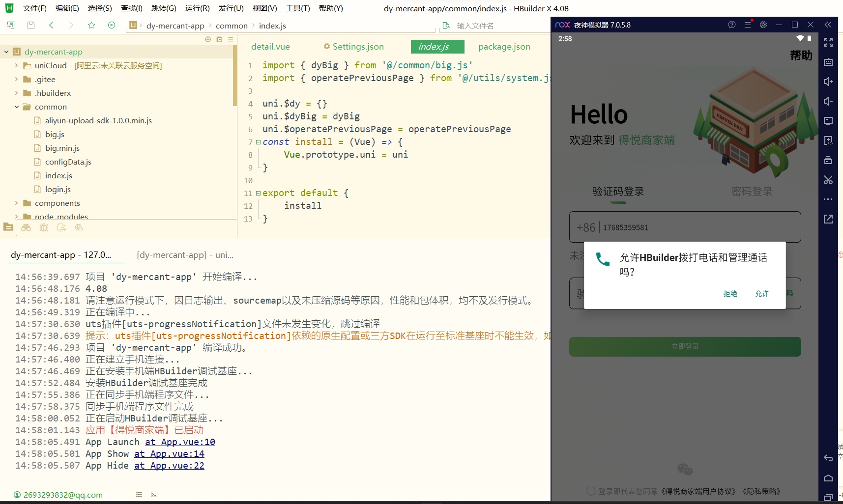Fold the const install code block

pos(258,142)
